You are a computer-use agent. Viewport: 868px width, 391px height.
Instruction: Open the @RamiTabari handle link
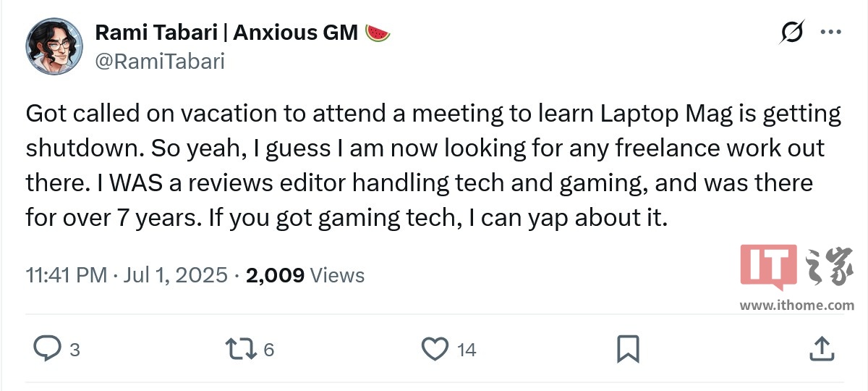tap(160, 61)
